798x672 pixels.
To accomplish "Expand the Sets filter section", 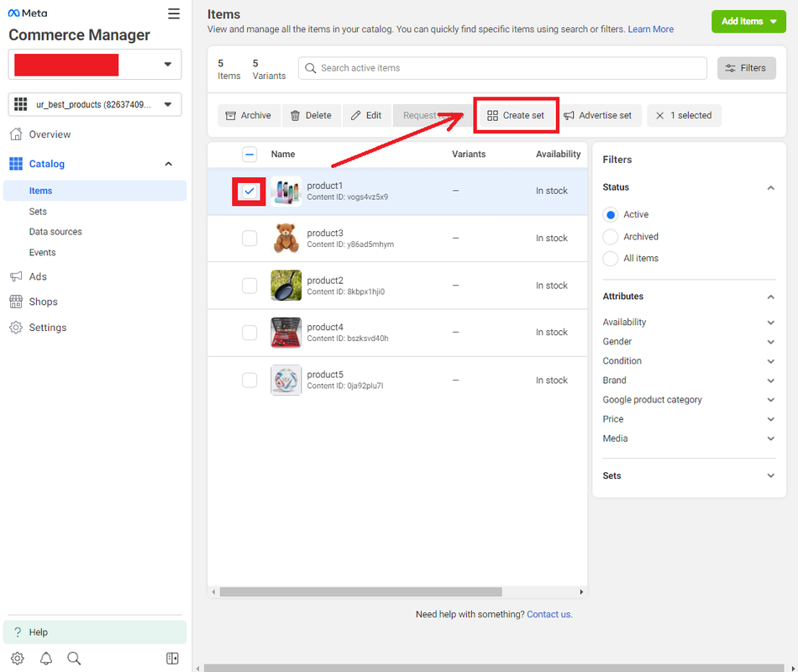I will pos(770,475).
